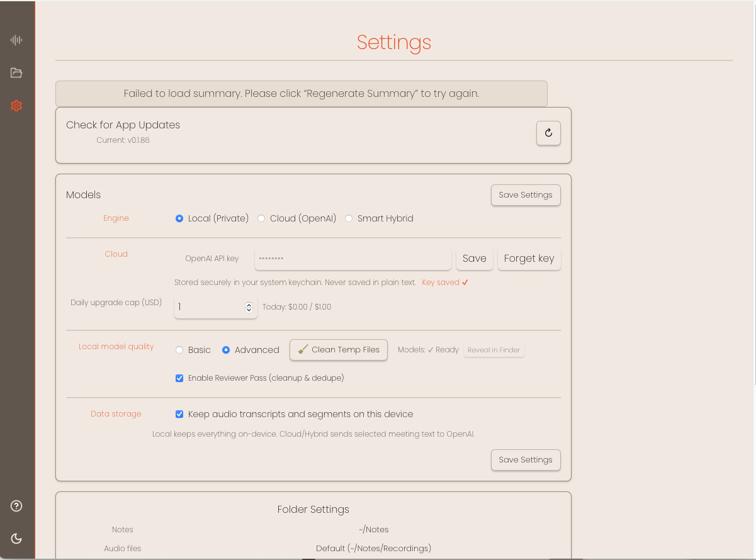The image size is (756, 560).
Task: Toggle dark mode with the moon icon
Action: click(16, 539)
